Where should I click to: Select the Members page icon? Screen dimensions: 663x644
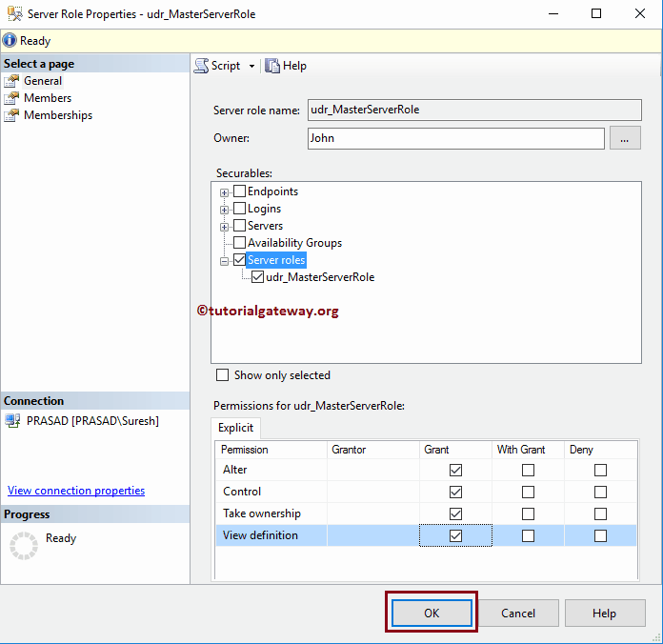(x=12, y=98)
